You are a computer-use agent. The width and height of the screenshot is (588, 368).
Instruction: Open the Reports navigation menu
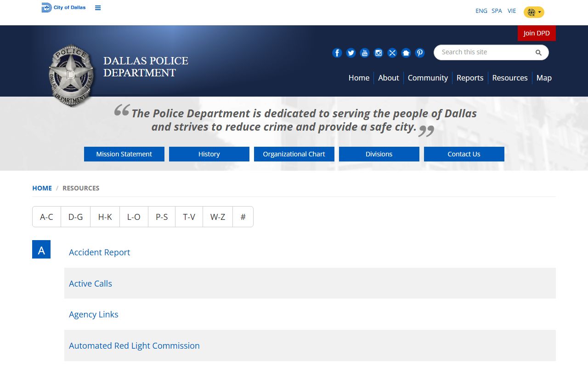[470, 78]
